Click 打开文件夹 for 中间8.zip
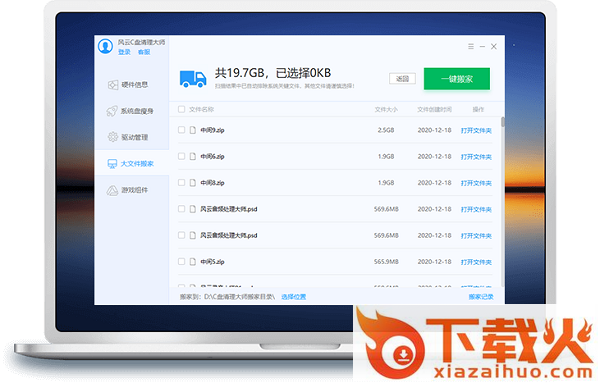This screenshot has width=600, height=383. pyautogui.click(x=476, y=183)
